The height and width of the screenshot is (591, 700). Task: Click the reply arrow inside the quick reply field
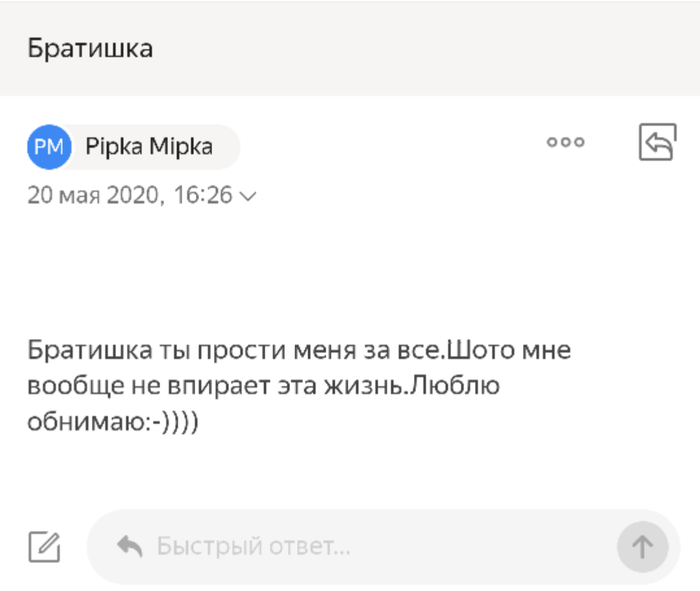point(129,546)
